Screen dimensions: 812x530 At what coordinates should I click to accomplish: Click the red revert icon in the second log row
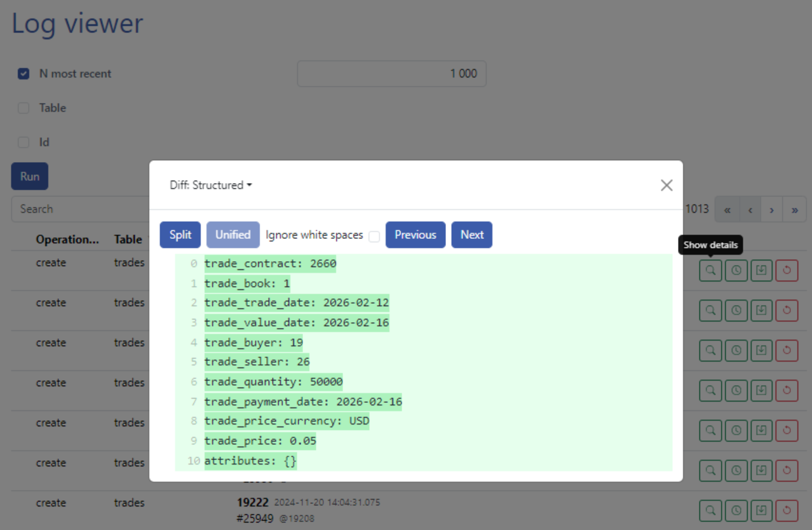click(x=787, y=310)
